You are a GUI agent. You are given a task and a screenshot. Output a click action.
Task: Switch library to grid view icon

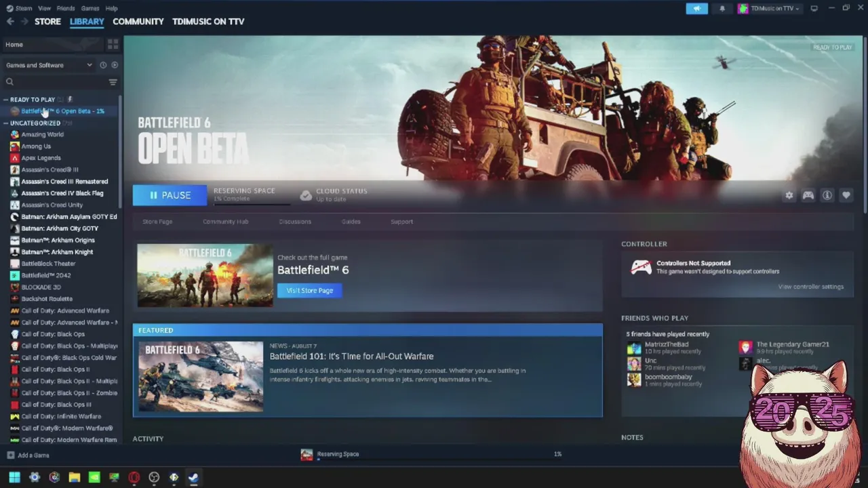[113, 44]
